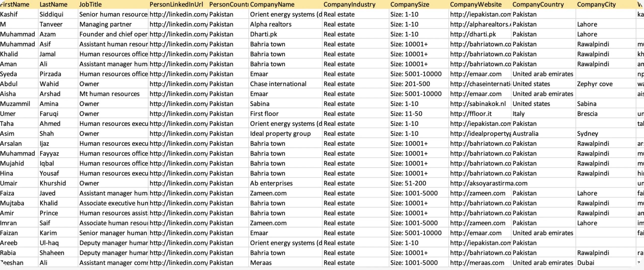Click the Taha first name cell
This screenshot has width=644, height=270.
pyautogui.click(x=19, y=123)
